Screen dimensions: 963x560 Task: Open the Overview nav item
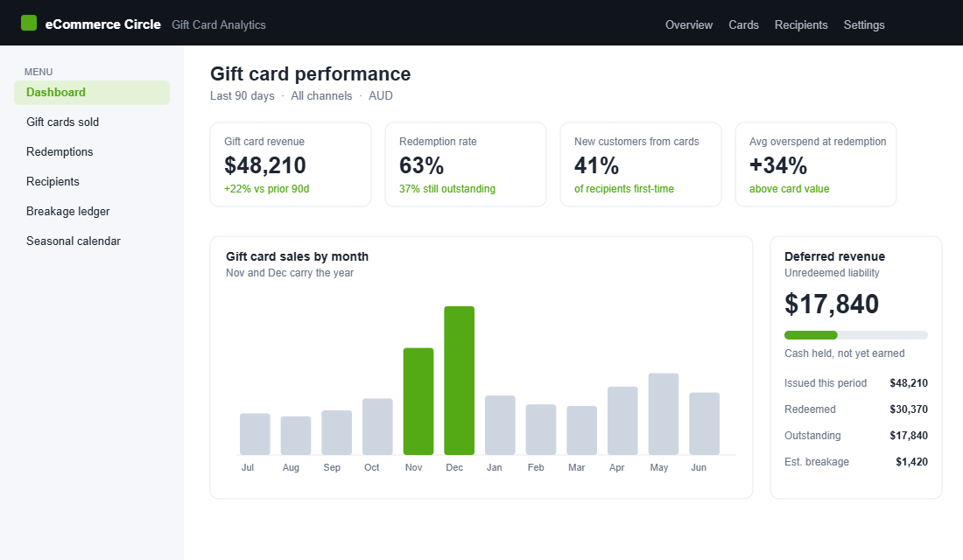688,25
